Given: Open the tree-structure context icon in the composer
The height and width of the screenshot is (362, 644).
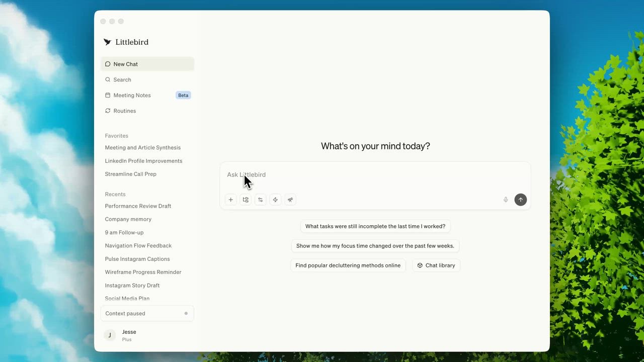Looking at the screenshot, I should 246,200.
